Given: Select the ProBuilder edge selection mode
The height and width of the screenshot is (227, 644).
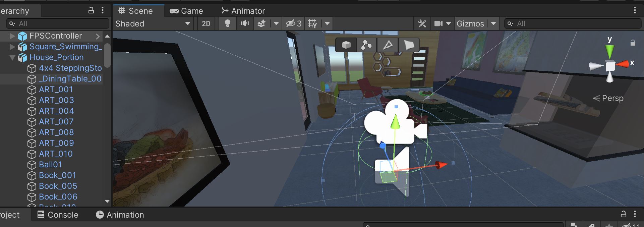Looking at the screenshot, I should pos(388,45).
